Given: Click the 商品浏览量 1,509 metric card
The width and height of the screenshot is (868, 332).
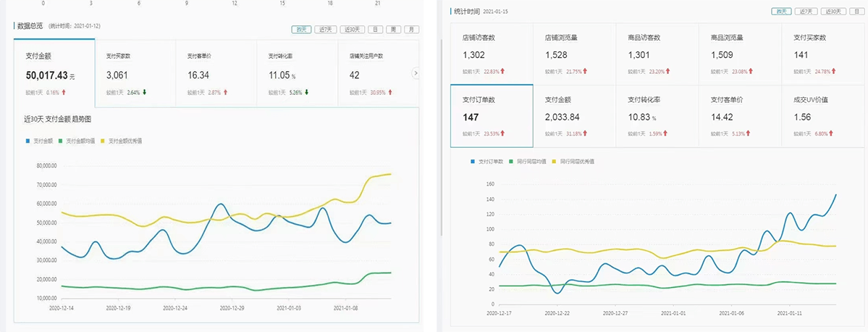Looking at the screenshot, I should [741, 54].
